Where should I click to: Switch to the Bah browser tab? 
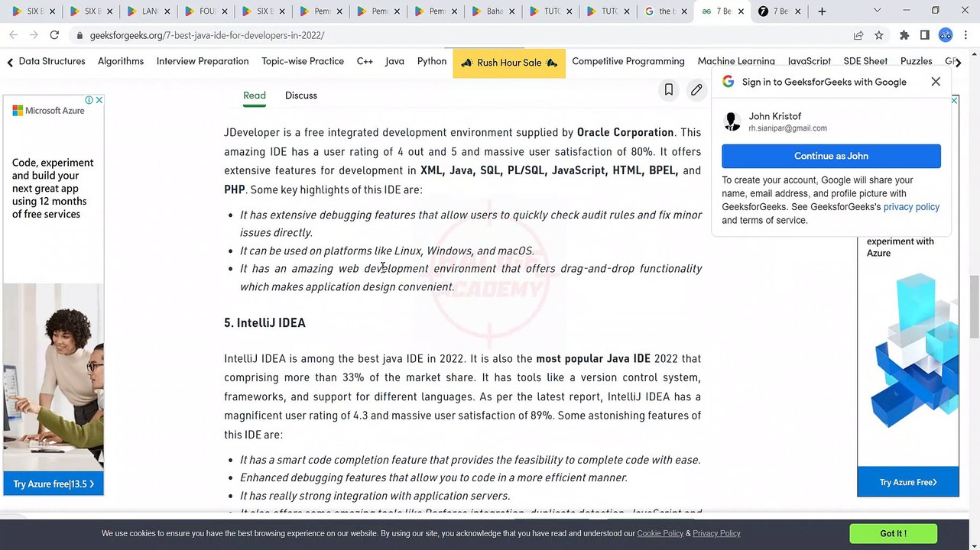[x=493, y=11]
